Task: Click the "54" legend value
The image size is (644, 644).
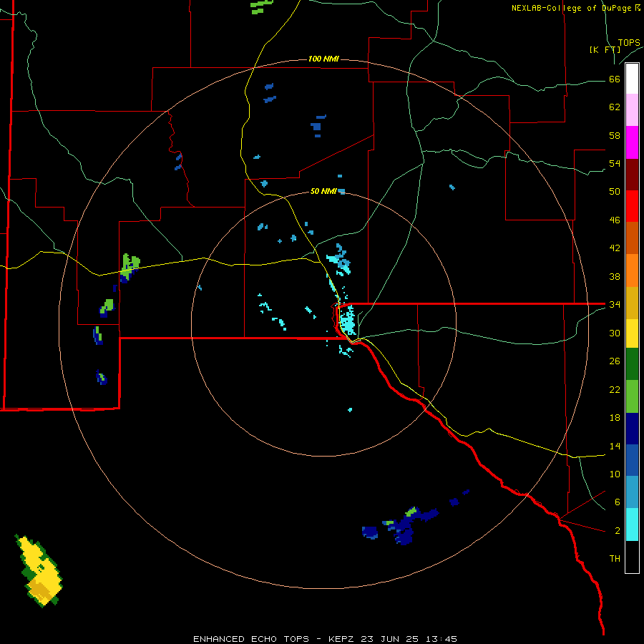Action: click(615, 163)
